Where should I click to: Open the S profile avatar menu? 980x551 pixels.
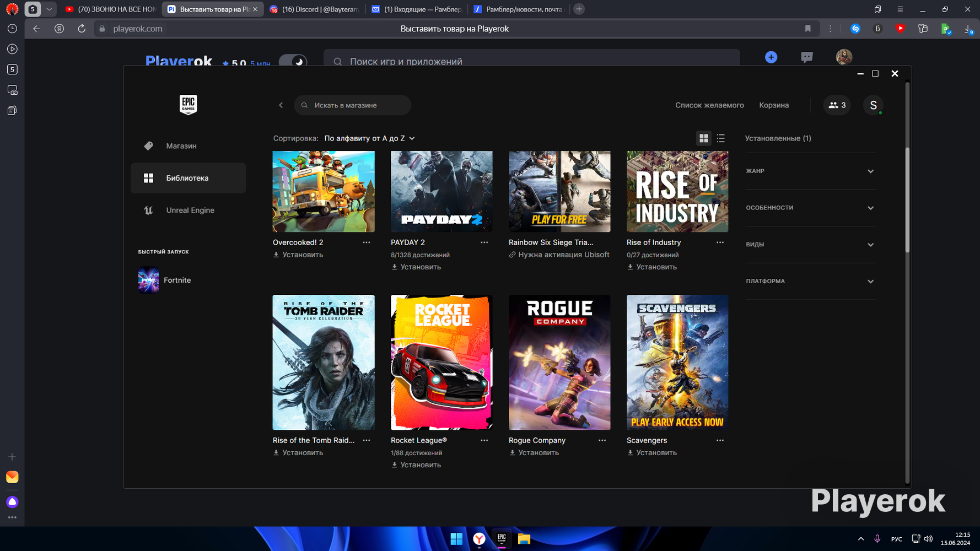pyautogui.click(x=873, y=105)
